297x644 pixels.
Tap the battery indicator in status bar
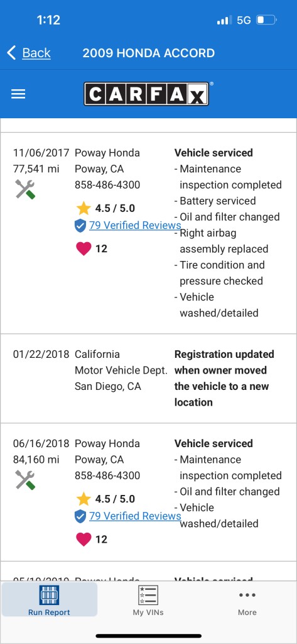[x=266, y=20]
